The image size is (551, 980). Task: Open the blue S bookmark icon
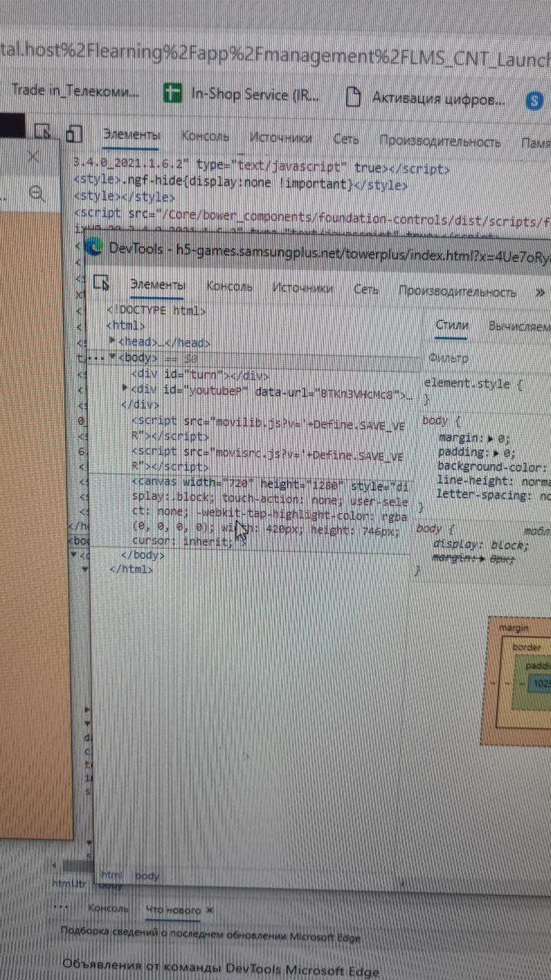point(533,100)
